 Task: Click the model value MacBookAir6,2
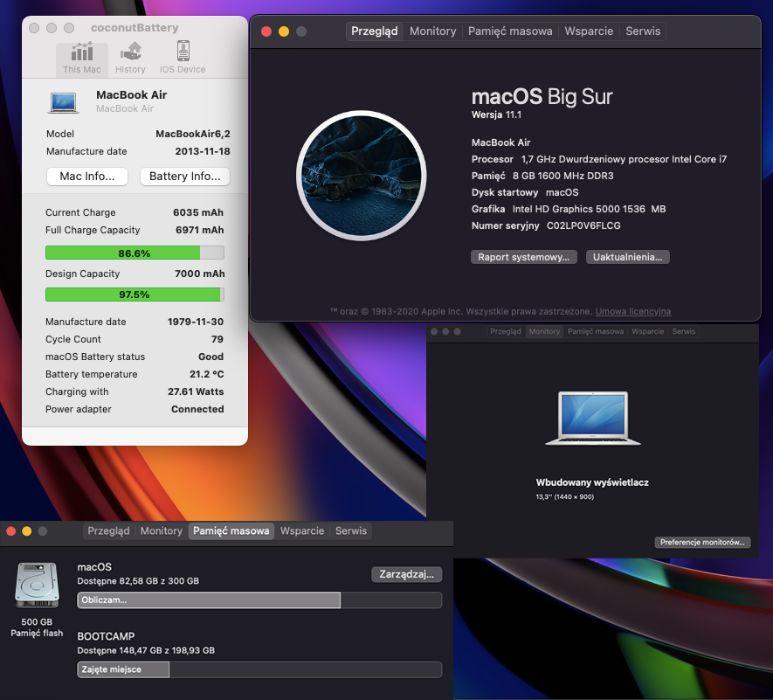(193, 134)
